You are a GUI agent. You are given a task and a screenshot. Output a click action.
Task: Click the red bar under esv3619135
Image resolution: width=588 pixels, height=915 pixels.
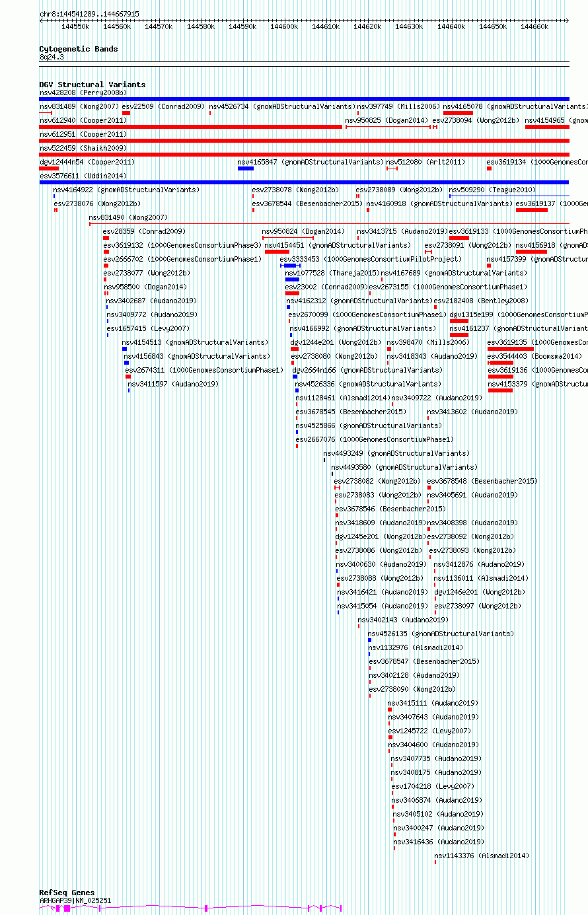511,349
